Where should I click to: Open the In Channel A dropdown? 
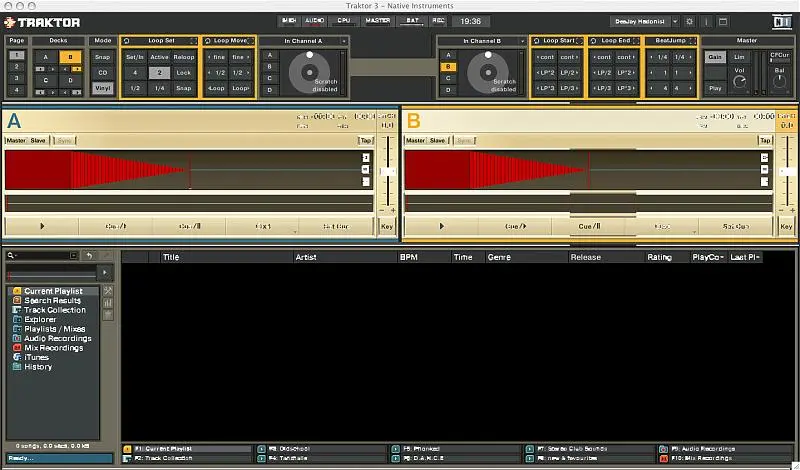(x=308, y=40)
